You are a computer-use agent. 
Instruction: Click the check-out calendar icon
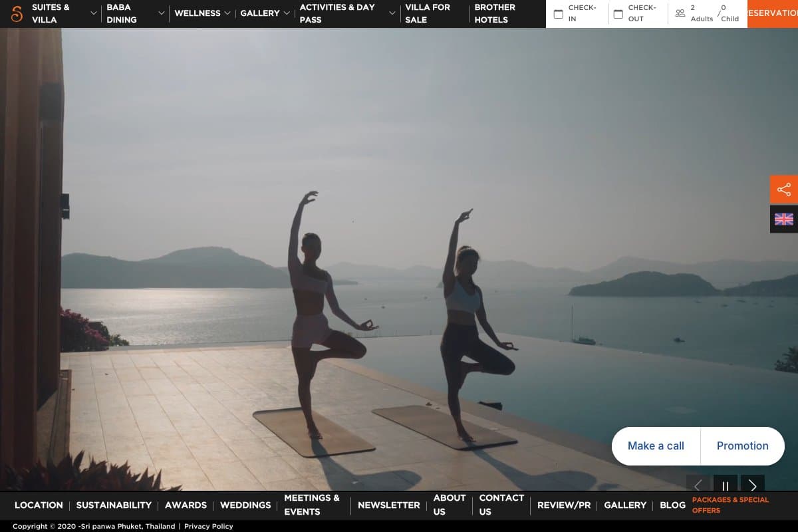coord(618,13)
